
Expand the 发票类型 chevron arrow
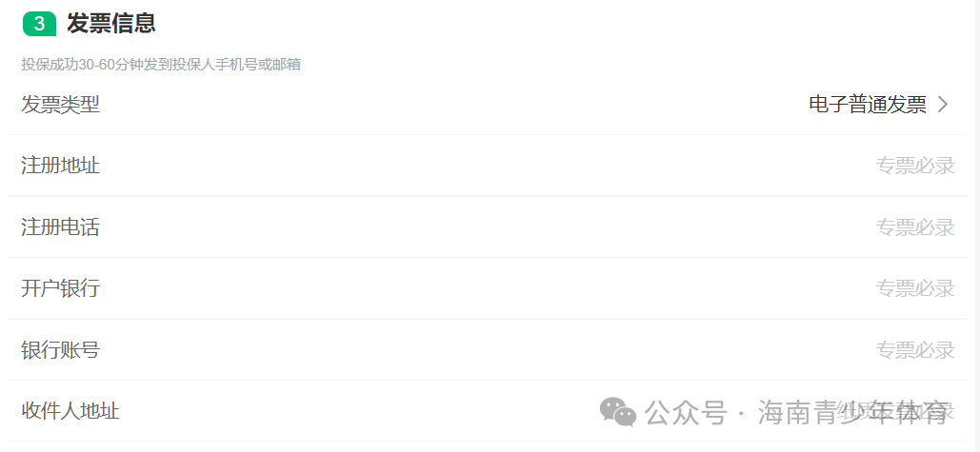[943, 105]
